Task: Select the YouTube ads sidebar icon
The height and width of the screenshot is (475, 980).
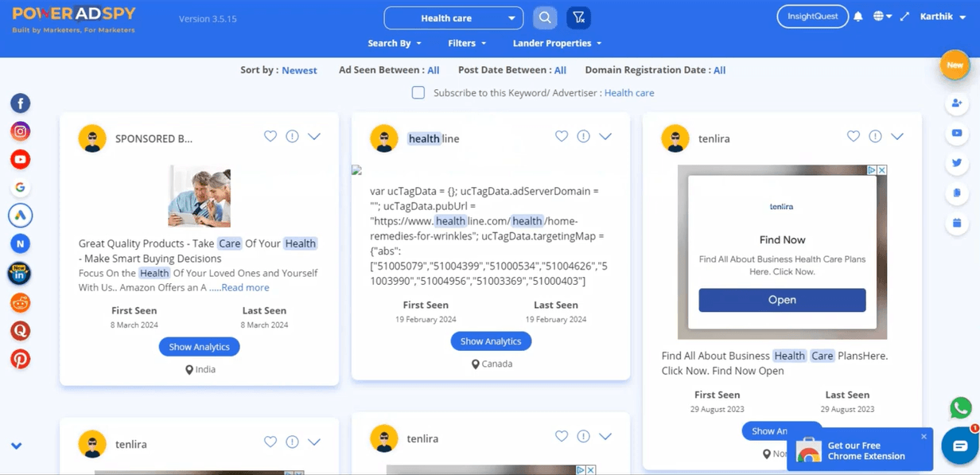Action: tap(20, 160)
